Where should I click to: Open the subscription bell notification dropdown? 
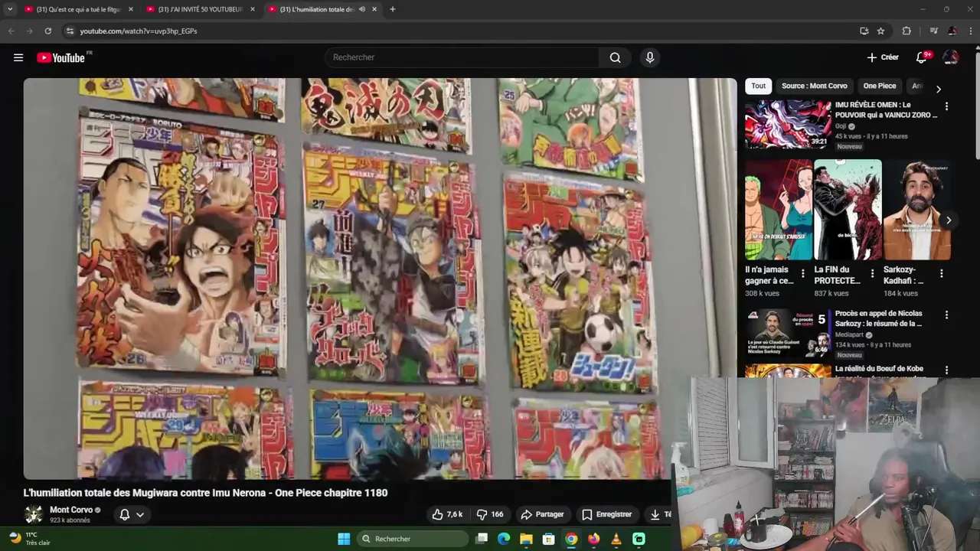[132, 514]
